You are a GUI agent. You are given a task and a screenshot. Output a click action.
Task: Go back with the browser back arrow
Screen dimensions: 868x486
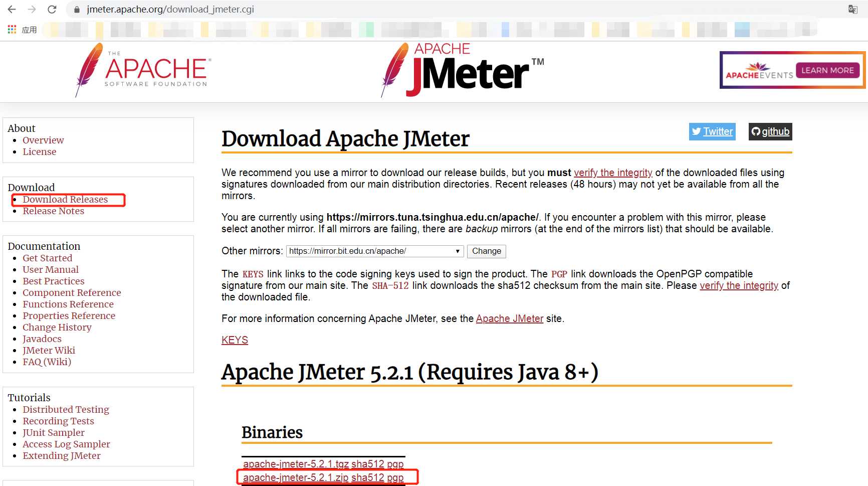[12, 10]
